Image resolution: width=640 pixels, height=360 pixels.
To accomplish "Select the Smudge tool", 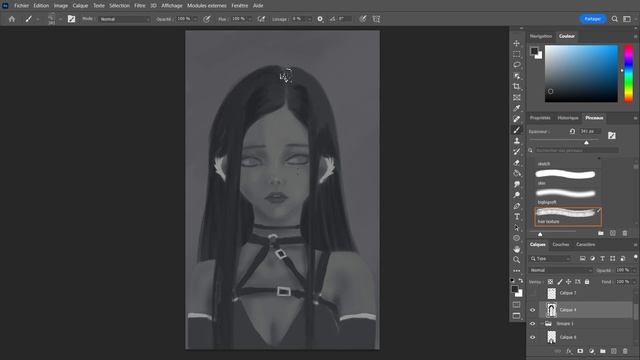I will pos(517,184).
